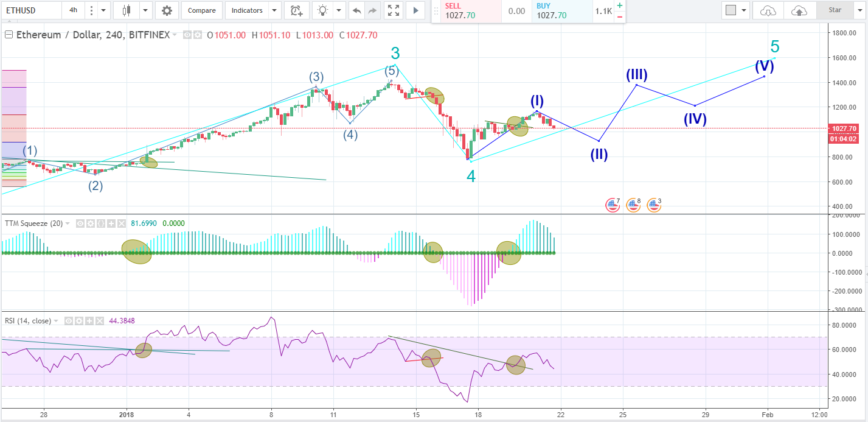Start bar replay with the play icon
Viewport: 868px width, 422px height.
coord(416,10)
